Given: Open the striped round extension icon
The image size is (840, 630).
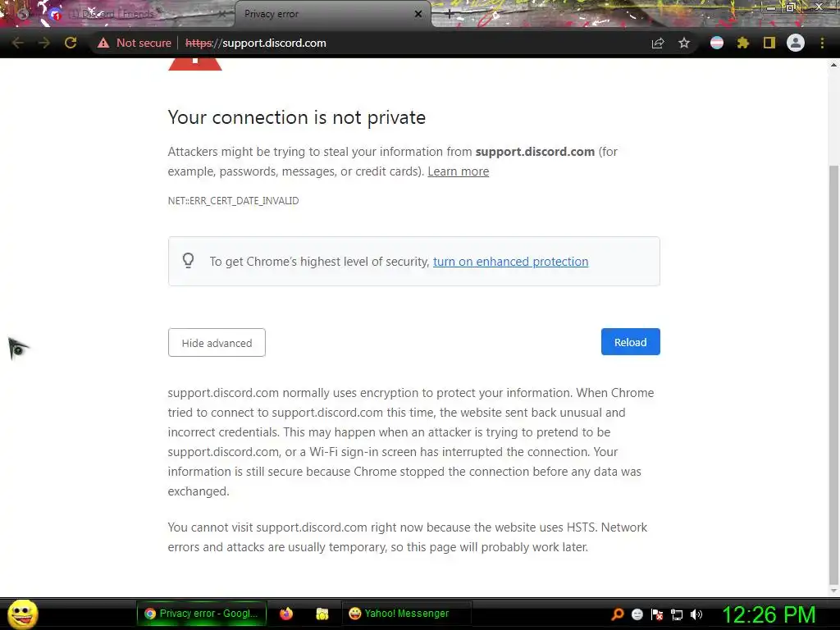Looking at the screenshot, I should 717,43.
